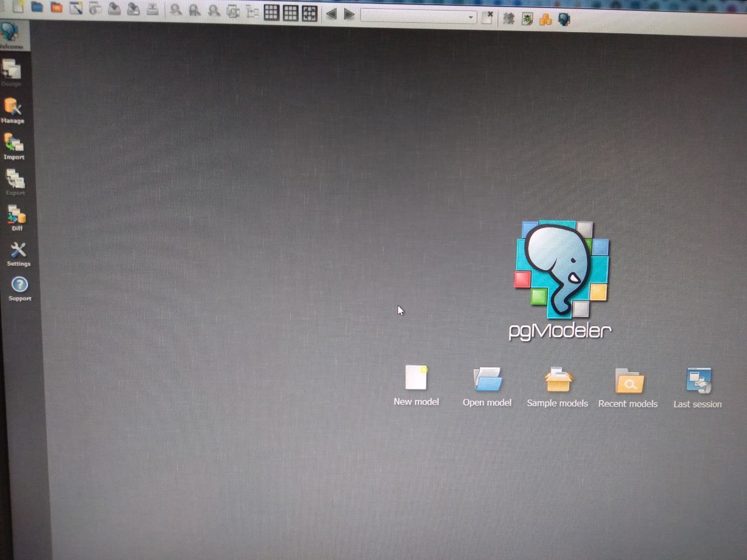Image resolution: width=747 pixels, height=560 pixels.
Task: Click the third magnifier zoom toolbar icon
Action: click(x=214, y=11)
